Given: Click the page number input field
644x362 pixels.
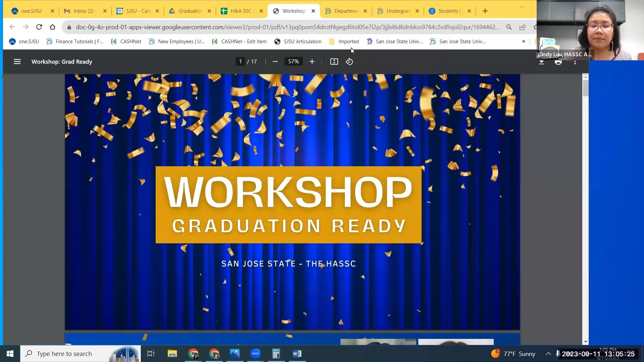Looking at the screenshot, I should [240, 62].
